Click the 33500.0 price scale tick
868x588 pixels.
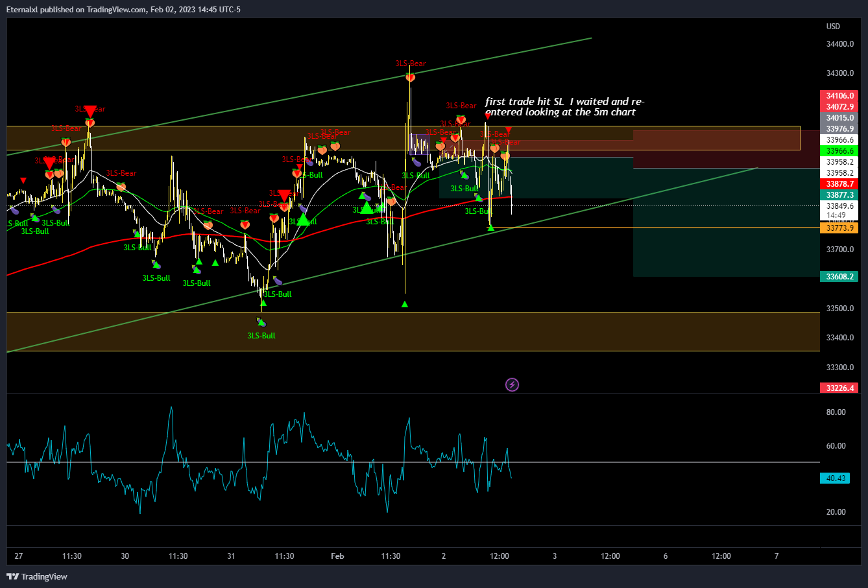point(839,308)
